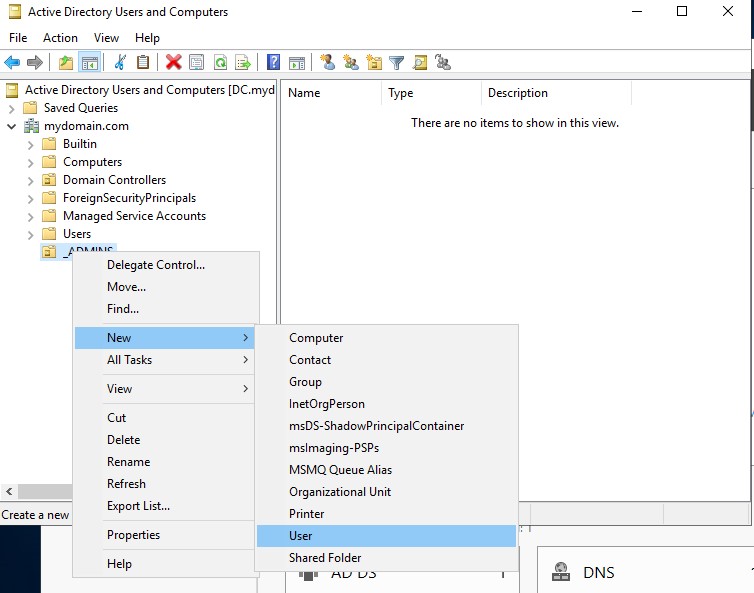The image size is (754, 593).
Task: Choose Rename from context menu
Action: click(x=165, y=462)
